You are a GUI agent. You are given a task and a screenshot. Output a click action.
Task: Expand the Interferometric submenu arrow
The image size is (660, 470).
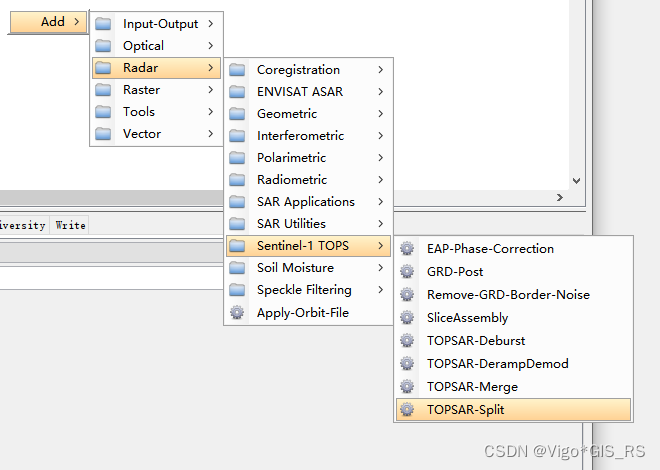pyautogui.click(x=381, y=135)
